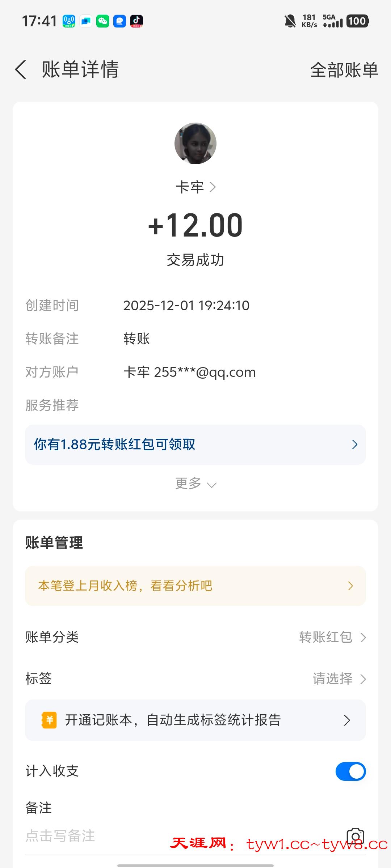Tap the yellow ledger book icon
The width and height of the screenshot is (391, 868).
(49, 720)
